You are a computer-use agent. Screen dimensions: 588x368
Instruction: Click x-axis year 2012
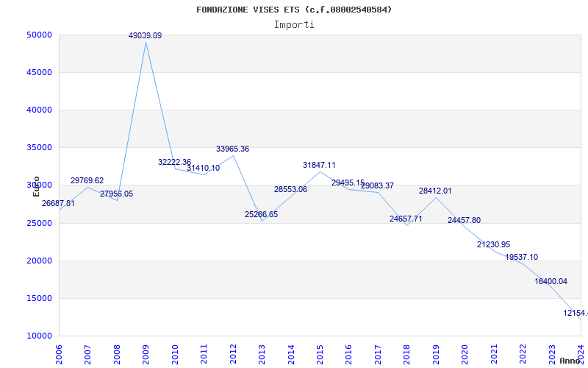[x=233, y=354]
